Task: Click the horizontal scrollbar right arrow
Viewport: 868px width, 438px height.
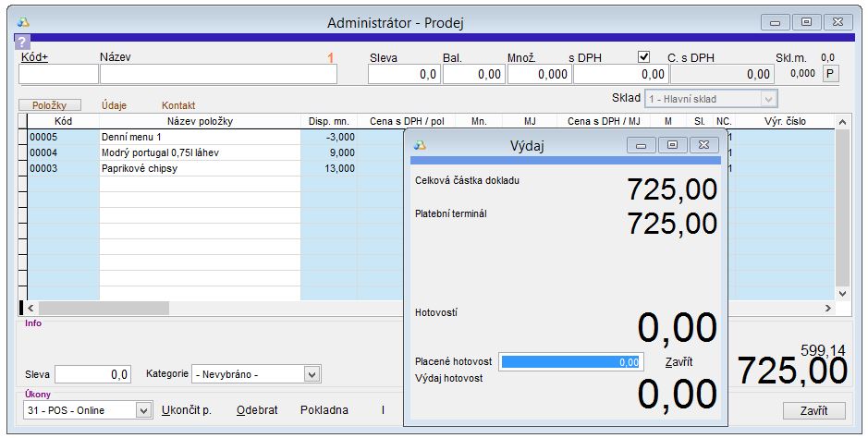Action: [x=828, y=308]
